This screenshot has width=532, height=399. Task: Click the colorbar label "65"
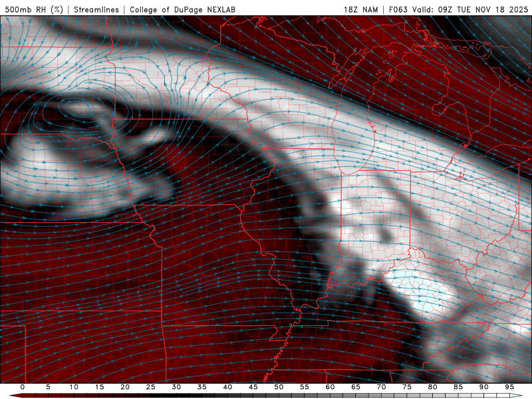pos(356,387)
